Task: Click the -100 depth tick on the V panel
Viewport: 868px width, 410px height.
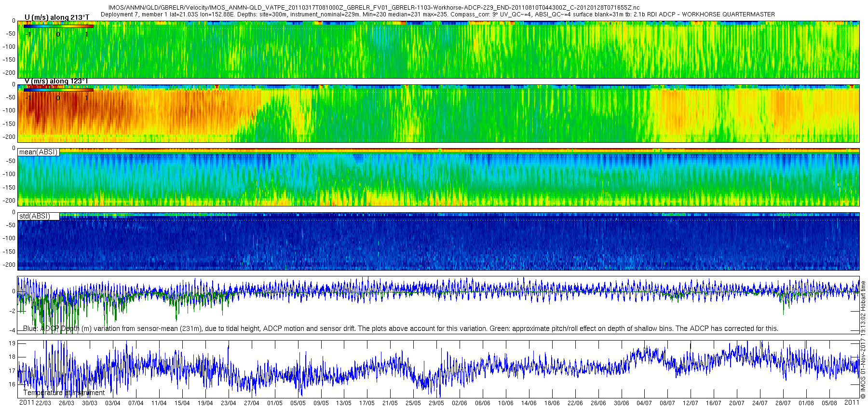Action: 10,110
